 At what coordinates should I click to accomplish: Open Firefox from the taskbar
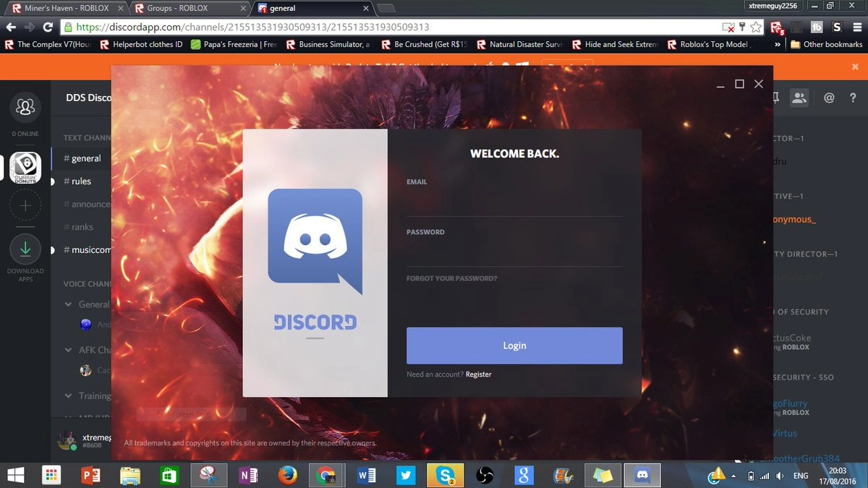pos(287,475)
